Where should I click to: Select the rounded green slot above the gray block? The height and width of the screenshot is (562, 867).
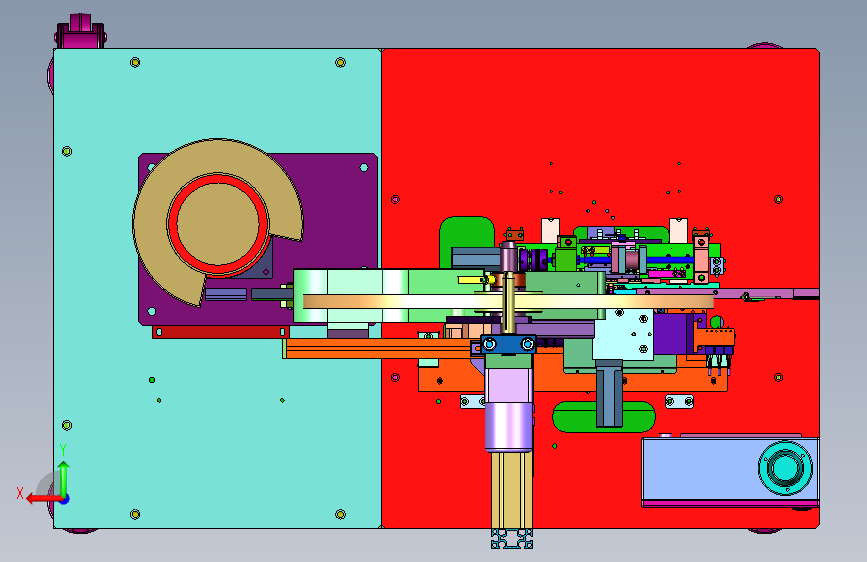pos(467,231)
